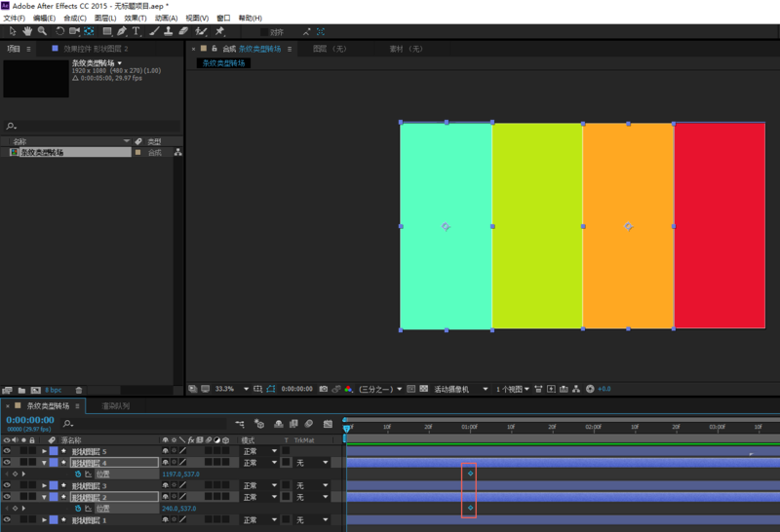
Task: Open the 1个视图 view layout dropdown
Action: (513, 389)
